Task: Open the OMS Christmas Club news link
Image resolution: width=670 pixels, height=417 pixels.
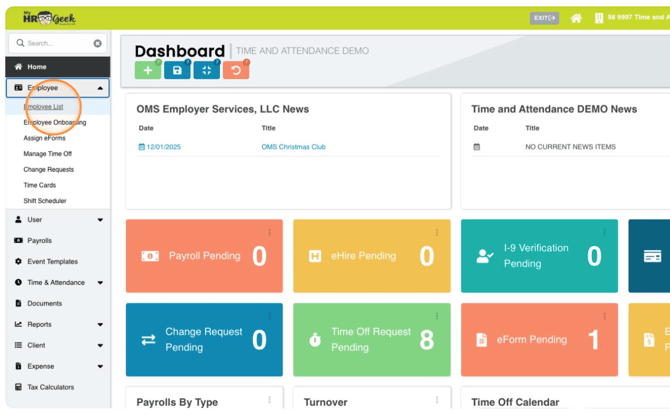Action: [293, 147]
